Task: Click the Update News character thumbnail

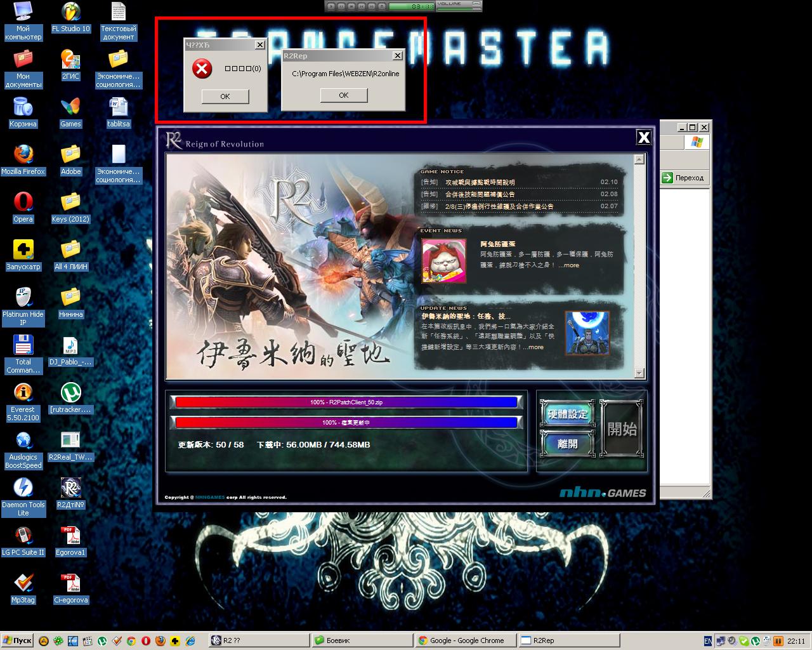Action: 587,333
